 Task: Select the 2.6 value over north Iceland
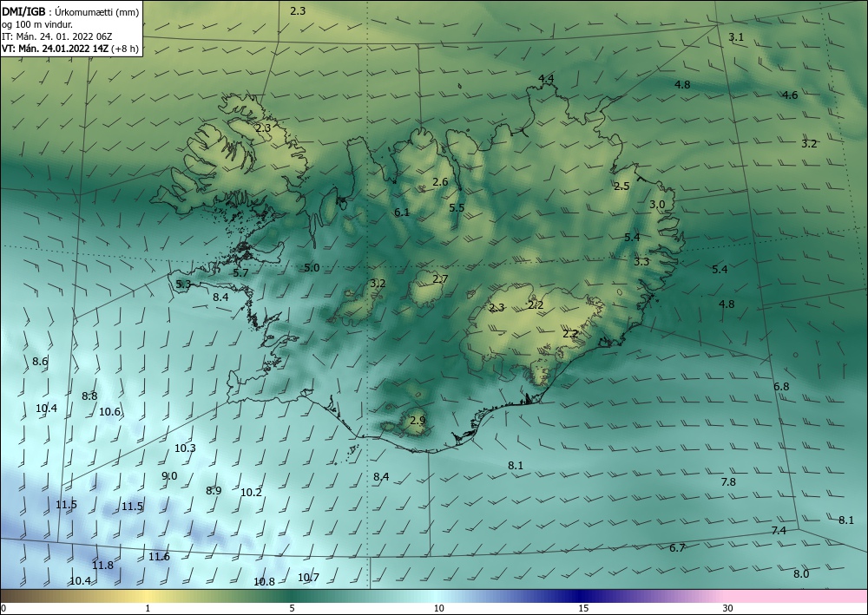[x=440, y=182]
